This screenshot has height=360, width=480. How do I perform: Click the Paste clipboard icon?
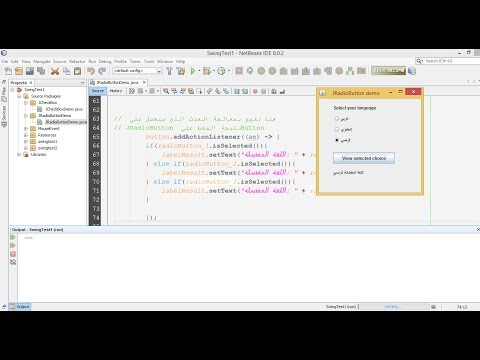(78, 71)
